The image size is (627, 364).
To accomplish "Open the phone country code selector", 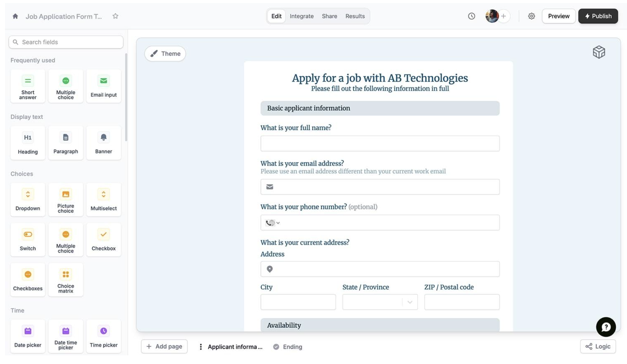I will [273, 223].
